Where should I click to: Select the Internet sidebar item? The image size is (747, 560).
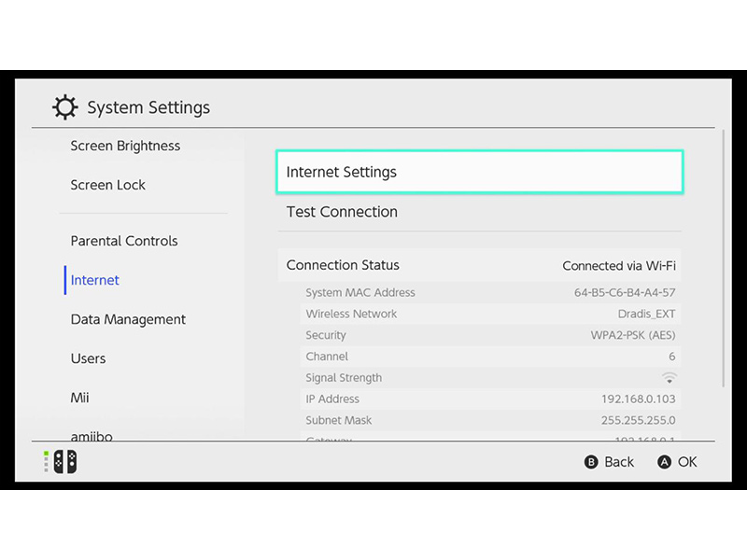click(x=95, y=280)
